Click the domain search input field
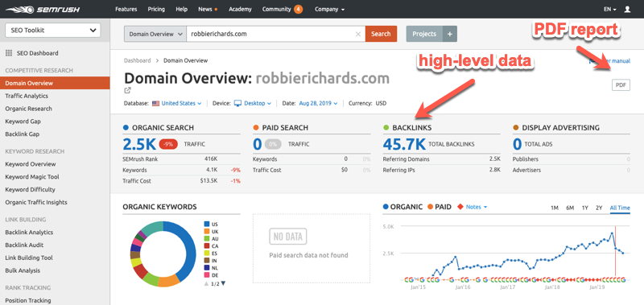The image size is (644, 305). coord(271,34)
